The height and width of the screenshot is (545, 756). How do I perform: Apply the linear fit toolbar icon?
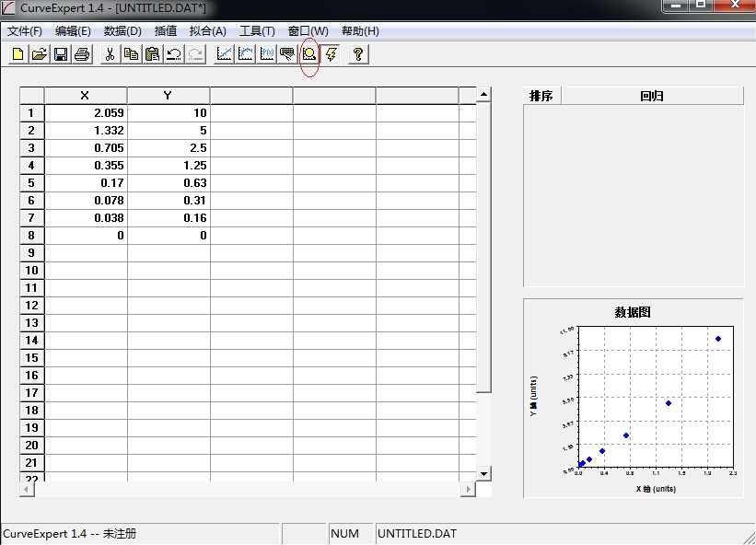[x=224, y=54]
